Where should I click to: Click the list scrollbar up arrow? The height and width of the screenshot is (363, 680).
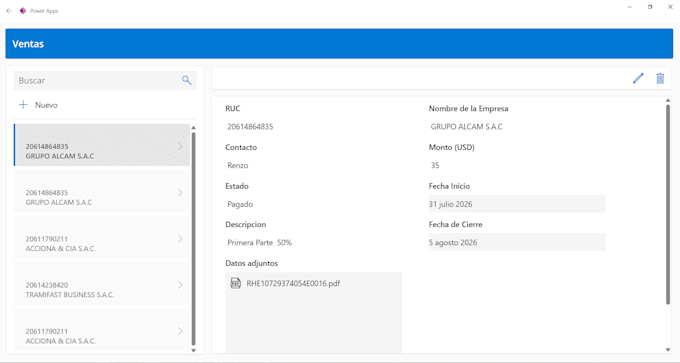point(193,128)
